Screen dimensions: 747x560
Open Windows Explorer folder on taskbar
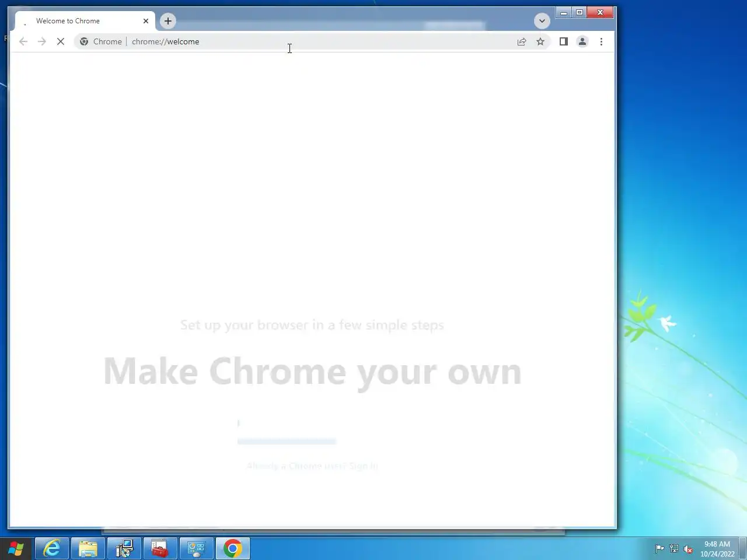click(88, 548)
